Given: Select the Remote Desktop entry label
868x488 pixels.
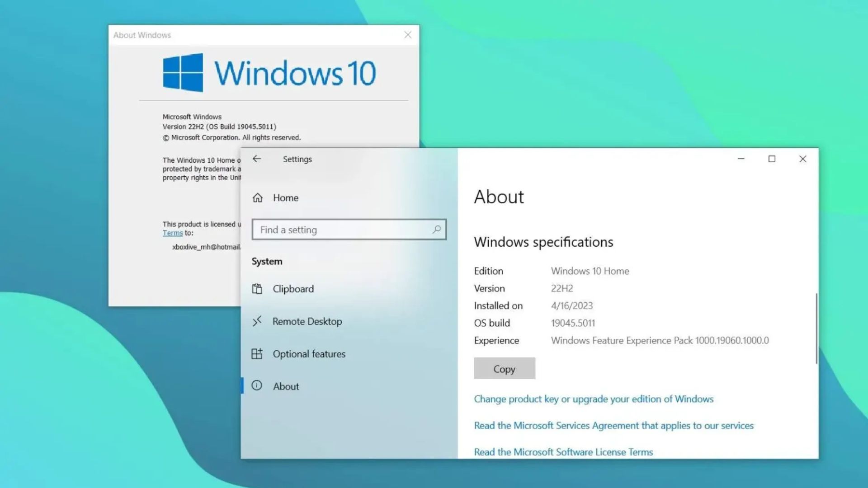Looking at the screenshot, I should pyautogui.click(x=307, y=321).
